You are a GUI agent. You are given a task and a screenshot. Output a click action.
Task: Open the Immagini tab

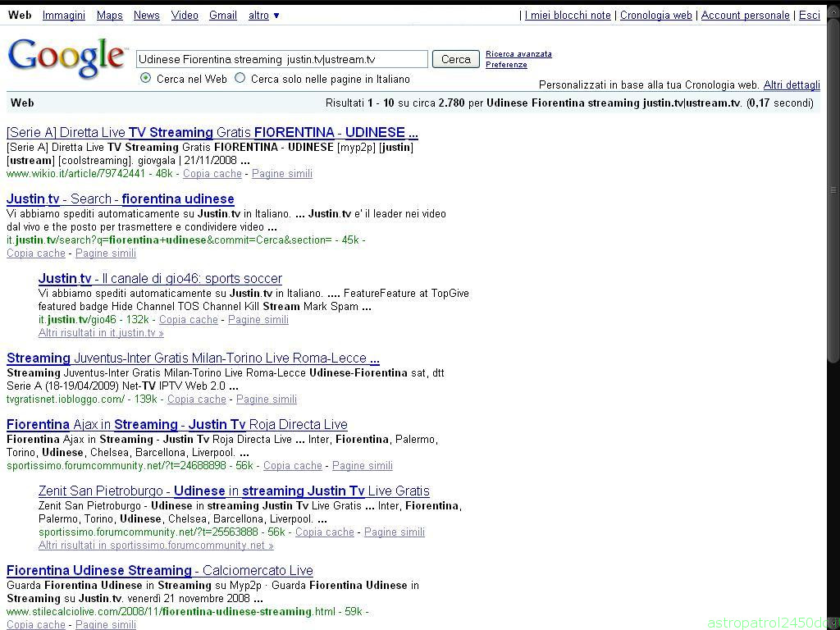point(64,16)
